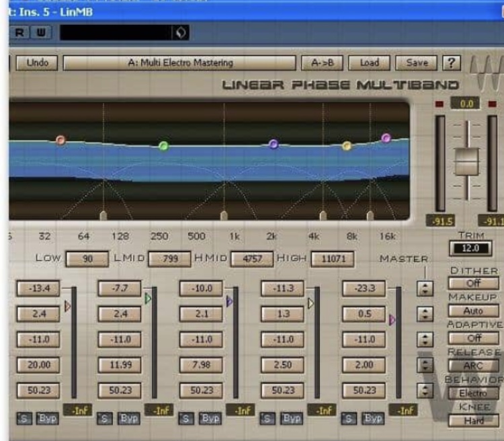Screen dimensions: 504x441
Task: Click the preset cycle icon beside black field
Action: pos(181,32)
